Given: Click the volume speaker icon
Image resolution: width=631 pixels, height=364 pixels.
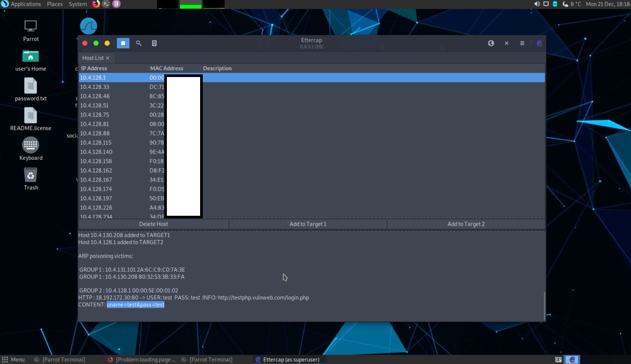Looking at the screenshot, I should tap(537, 4).
